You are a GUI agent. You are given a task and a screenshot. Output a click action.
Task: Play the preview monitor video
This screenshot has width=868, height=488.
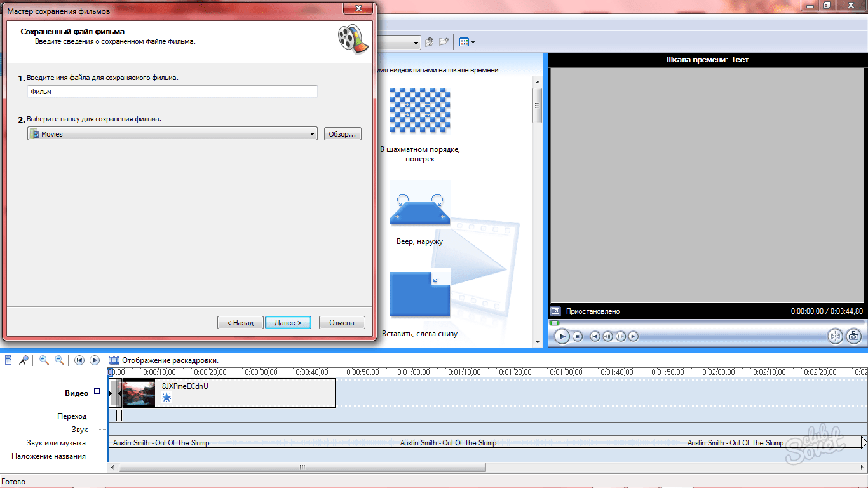click(x=562, y=336)
